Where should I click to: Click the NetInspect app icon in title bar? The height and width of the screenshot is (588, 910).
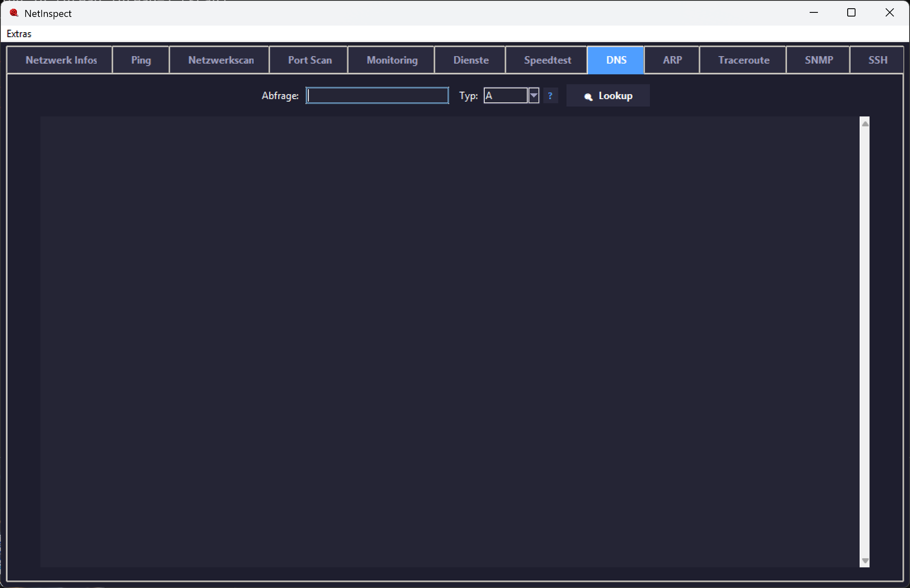(x=14, y=13)
